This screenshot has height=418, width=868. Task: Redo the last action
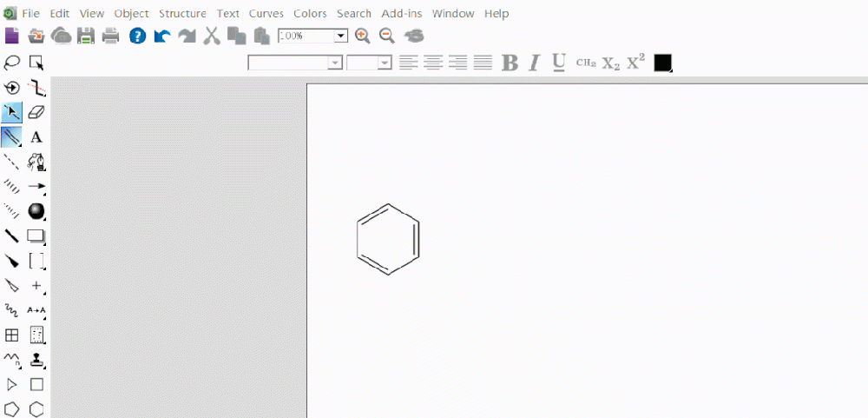[187, 36]
